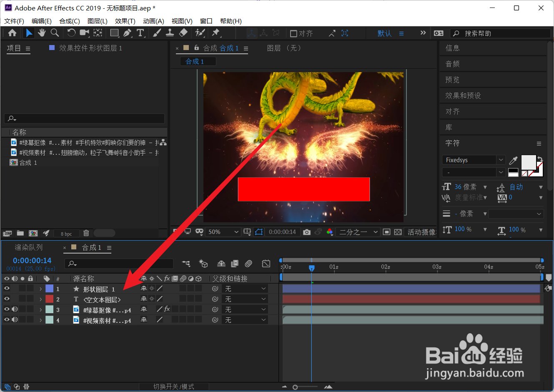Open the 效果(T) menu
Image resolution: width=554 pixels, height=392 pixels.
click(x=125, y=21)
